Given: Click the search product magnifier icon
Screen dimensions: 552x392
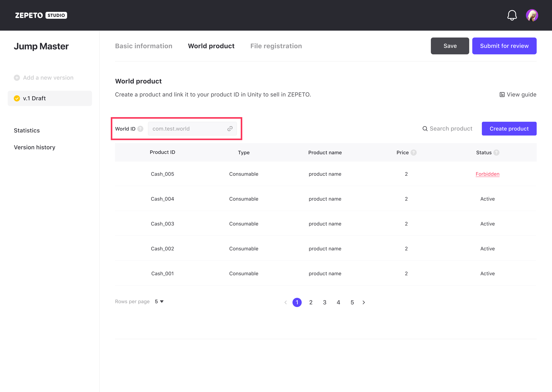Looking at the screenshot, I should 425,129.
